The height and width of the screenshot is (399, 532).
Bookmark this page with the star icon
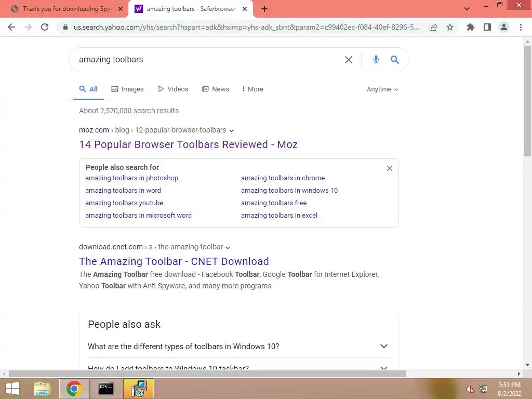(x=450, y=27)
